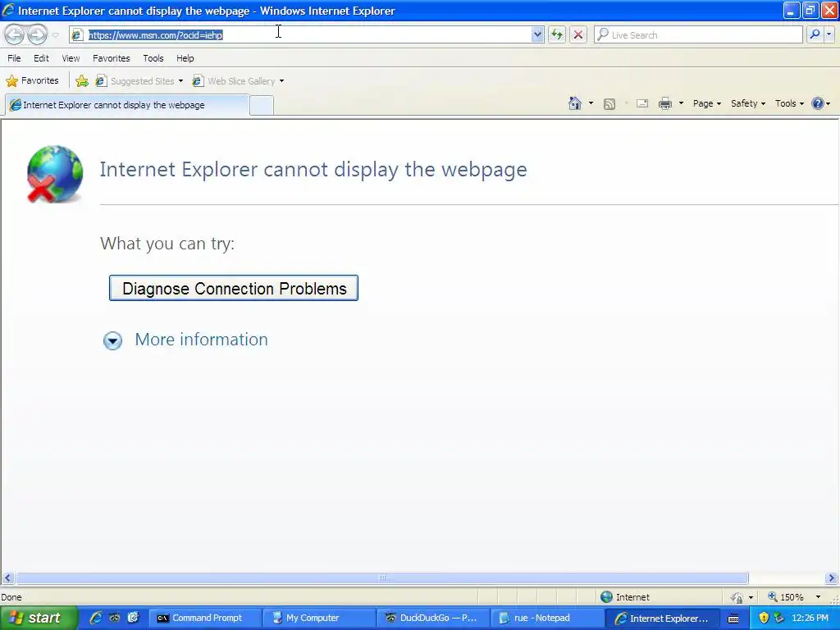Switch to Command Prompt taskbar button
The image size is (840, 630).
click(204, 618)
